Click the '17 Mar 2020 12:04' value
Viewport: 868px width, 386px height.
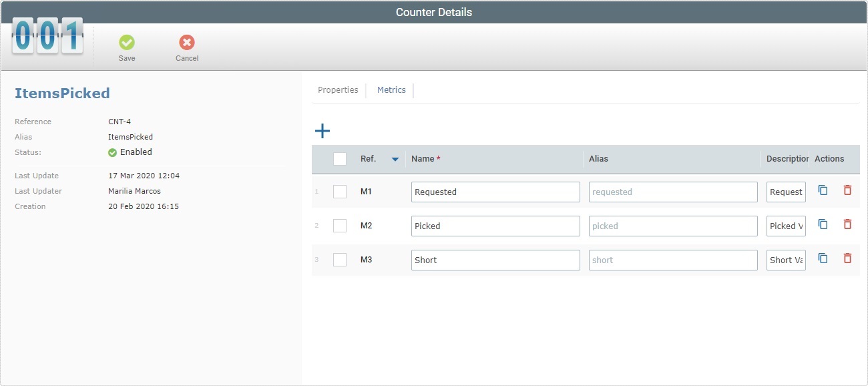144,176
